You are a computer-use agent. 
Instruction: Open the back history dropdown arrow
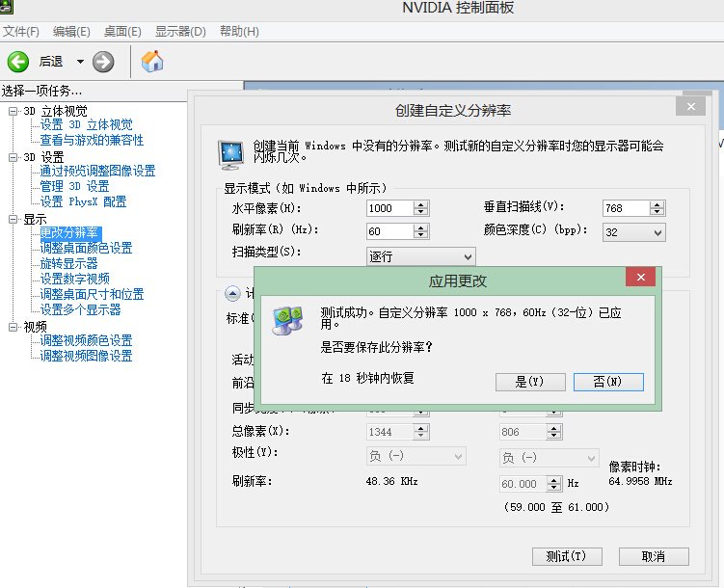pos(80,62)
